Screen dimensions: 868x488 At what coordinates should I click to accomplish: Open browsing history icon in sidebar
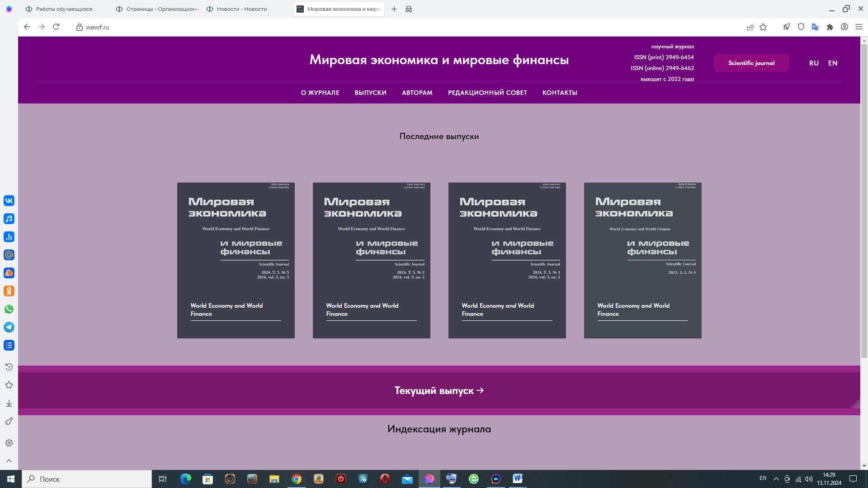(9, 367)
